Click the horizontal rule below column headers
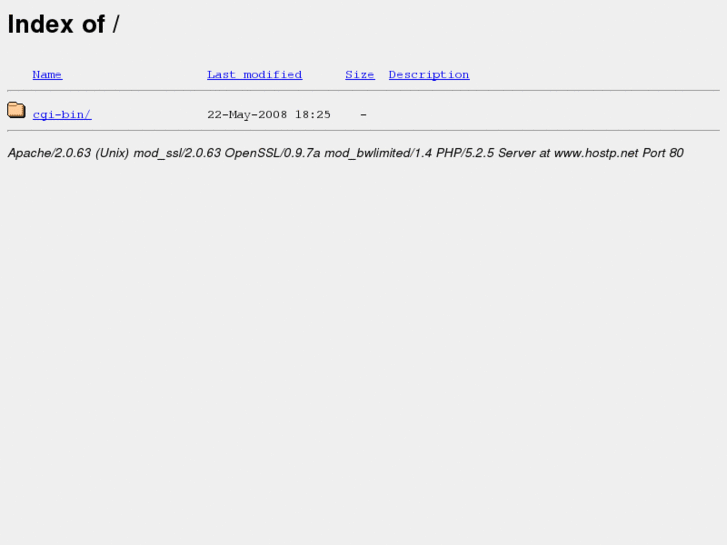The image size is (727, 545). click(364, 90)
